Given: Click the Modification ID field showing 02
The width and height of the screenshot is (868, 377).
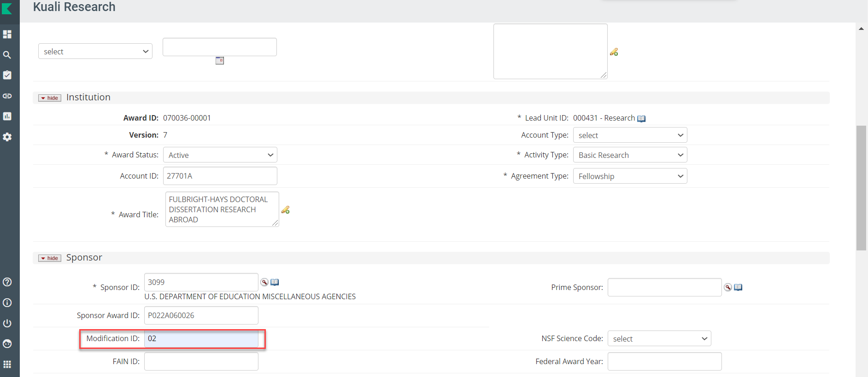Looking at the screenshot, I should tap(201, 338).
